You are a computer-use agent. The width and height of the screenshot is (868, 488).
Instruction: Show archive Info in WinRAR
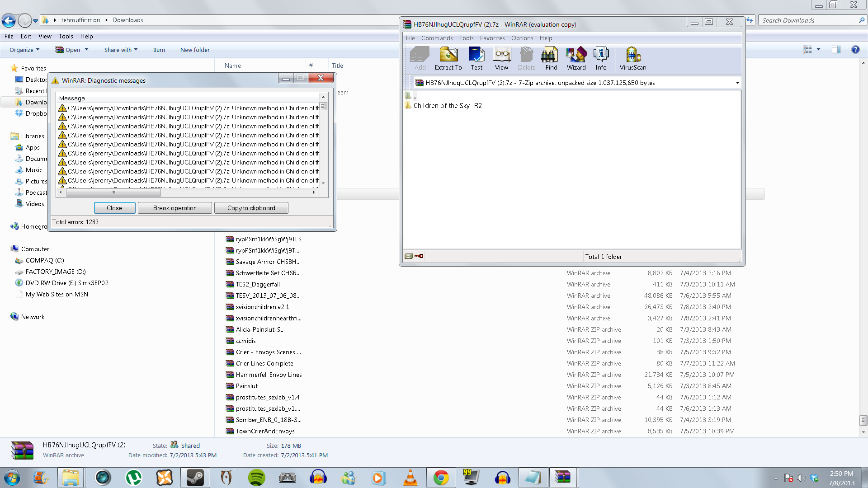pyautogui.click(x=601, y=59)
